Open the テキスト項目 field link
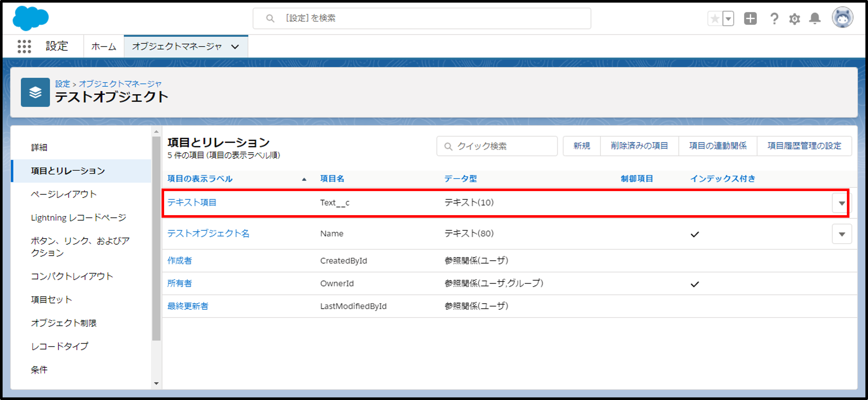868x400 pixels. 192,202
